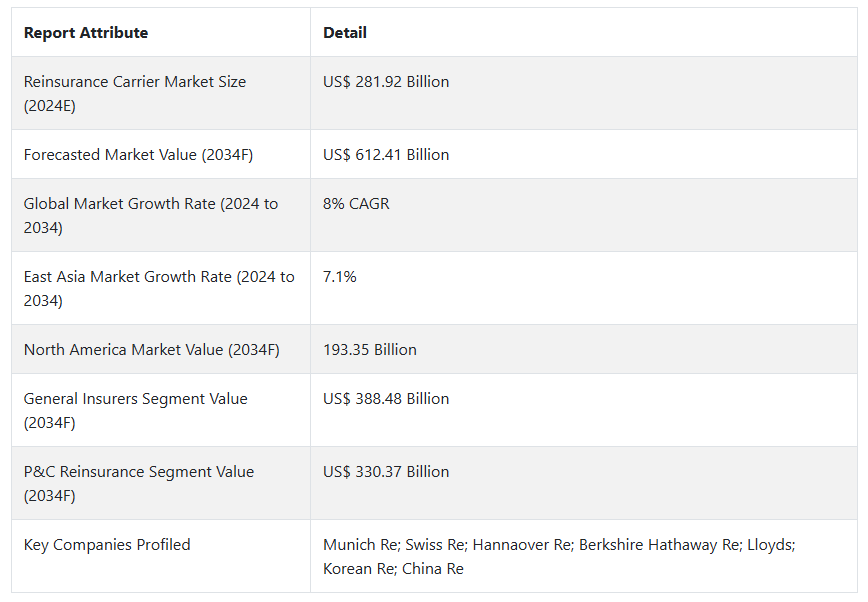The image size is (868, 602).
Task: Select the Global Market Growth Rate label
Action: point(151,215)
